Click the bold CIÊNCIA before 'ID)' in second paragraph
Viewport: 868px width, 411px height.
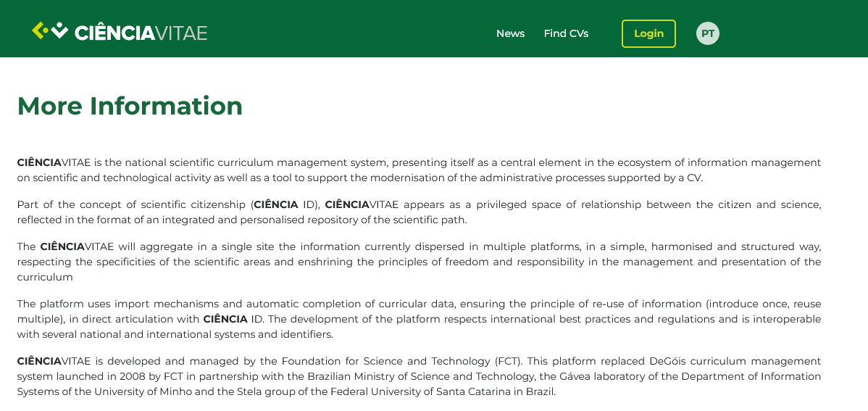click(276, 204)
